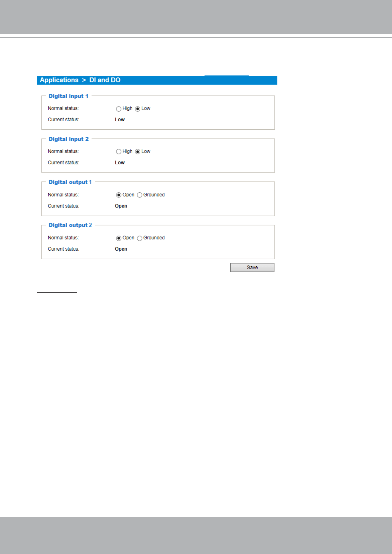Choose Grounded for Digital output 1
This screenshot has height=554, width=392.
click(x=140, y=195)
